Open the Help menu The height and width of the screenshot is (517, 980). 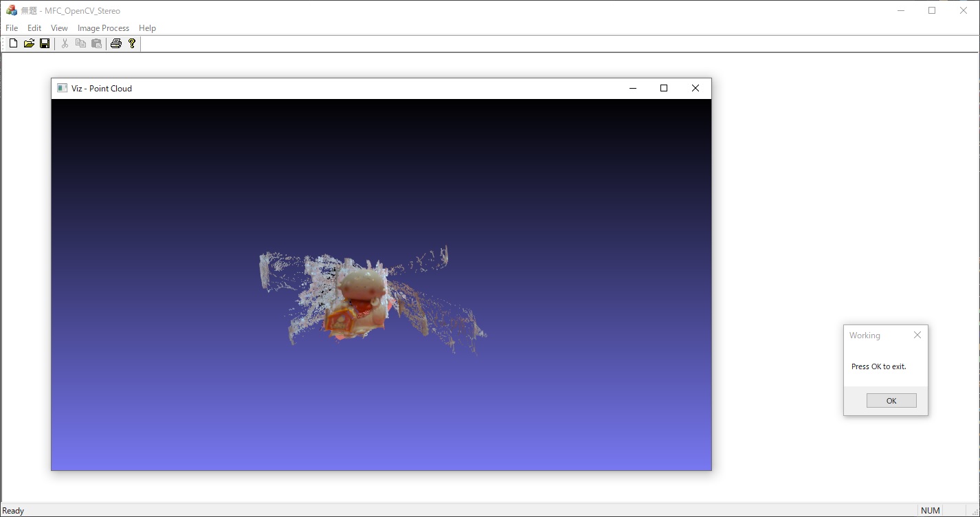click(x=147, y=28)
